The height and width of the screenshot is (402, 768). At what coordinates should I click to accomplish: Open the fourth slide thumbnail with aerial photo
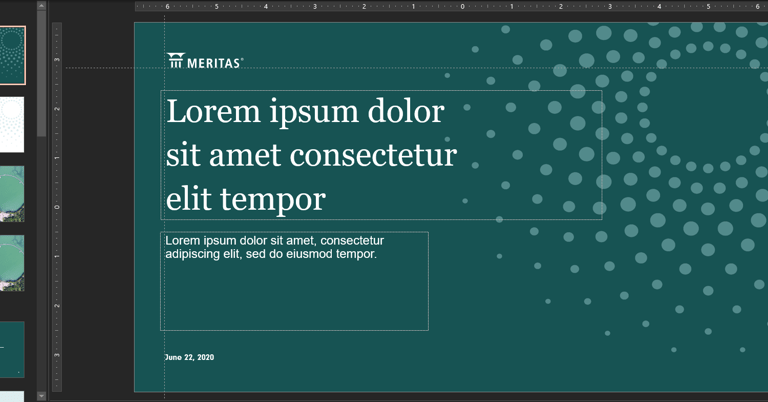pyautogui.click(x=12, y=263)
